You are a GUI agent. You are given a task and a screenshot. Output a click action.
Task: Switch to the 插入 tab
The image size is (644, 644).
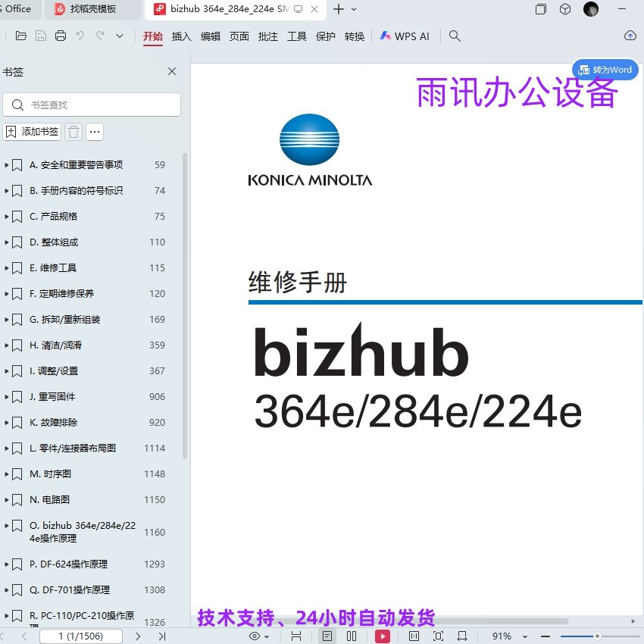182,36
